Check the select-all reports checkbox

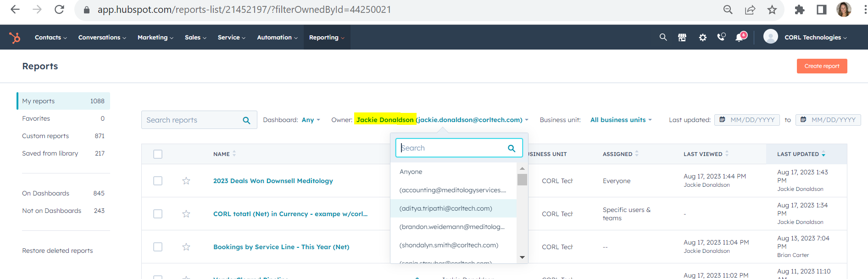[158, 154]
